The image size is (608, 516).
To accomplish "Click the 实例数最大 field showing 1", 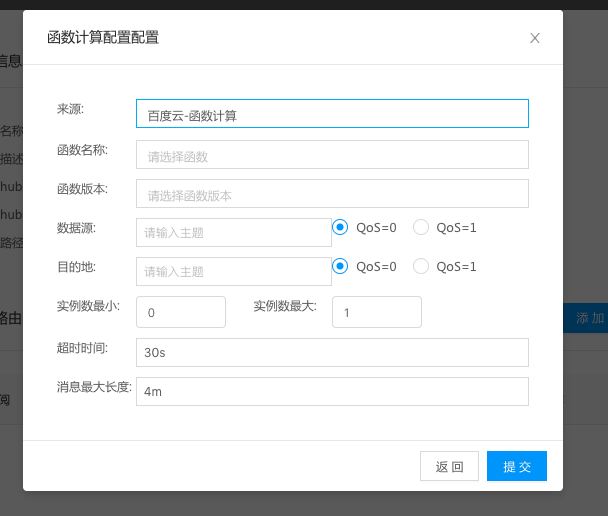I will click(376, 312).
